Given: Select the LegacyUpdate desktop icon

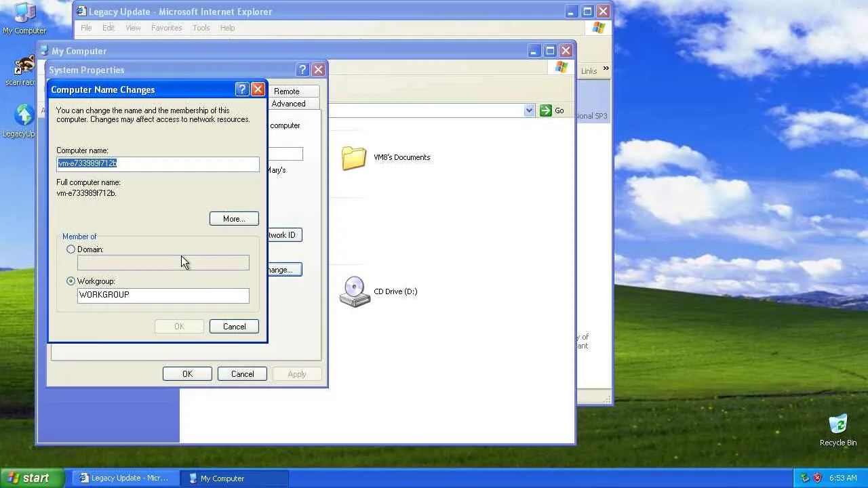Looking at the screenshot, I should (x=24, y=121).
